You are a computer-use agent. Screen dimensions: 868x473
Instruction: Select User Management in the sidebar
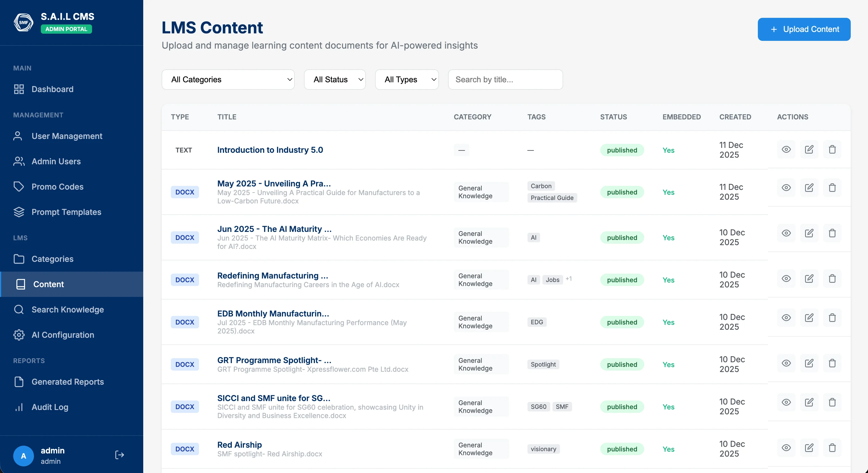(67, 136)
